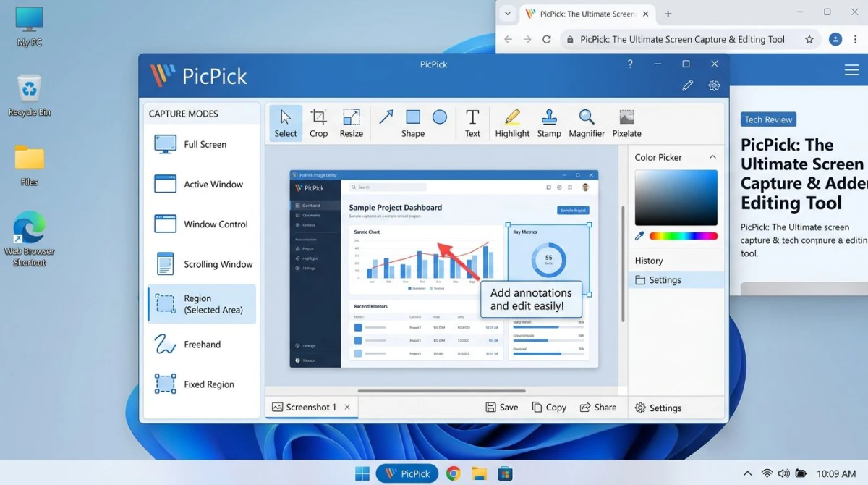Pick a color with the eyedropper
The image size is (868, 485).
[x=639, y=236]
